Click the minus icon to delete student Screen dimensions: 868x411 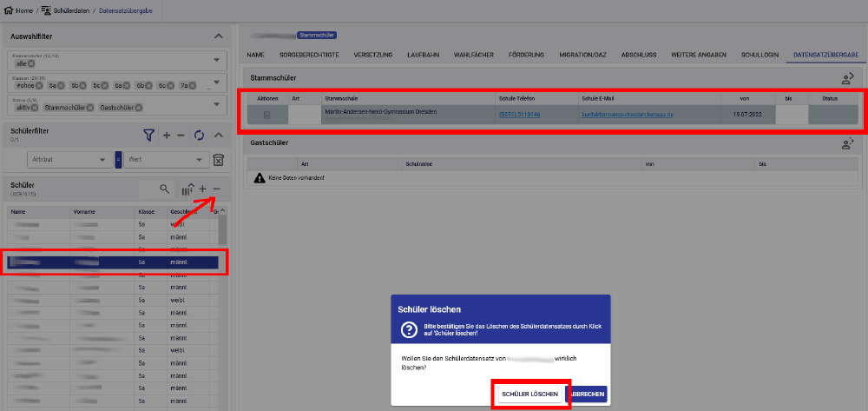(x=216, y=189)
